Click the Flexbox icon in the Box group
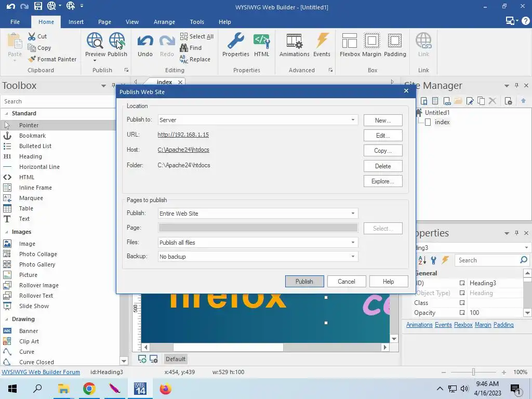This screenshot has width=532, height=399. click(350, 41)
